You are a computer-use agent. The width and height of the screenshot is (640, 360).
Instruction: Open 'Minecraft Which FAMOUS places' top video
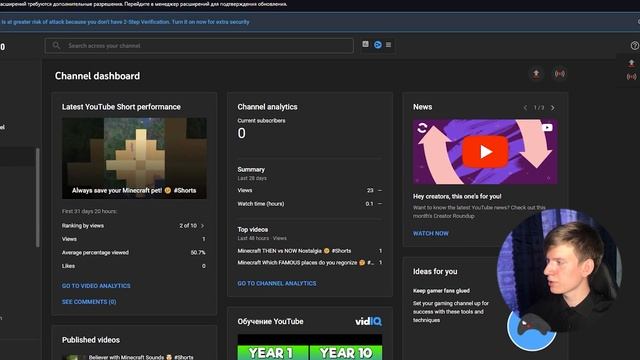click(x=305, y=262)
